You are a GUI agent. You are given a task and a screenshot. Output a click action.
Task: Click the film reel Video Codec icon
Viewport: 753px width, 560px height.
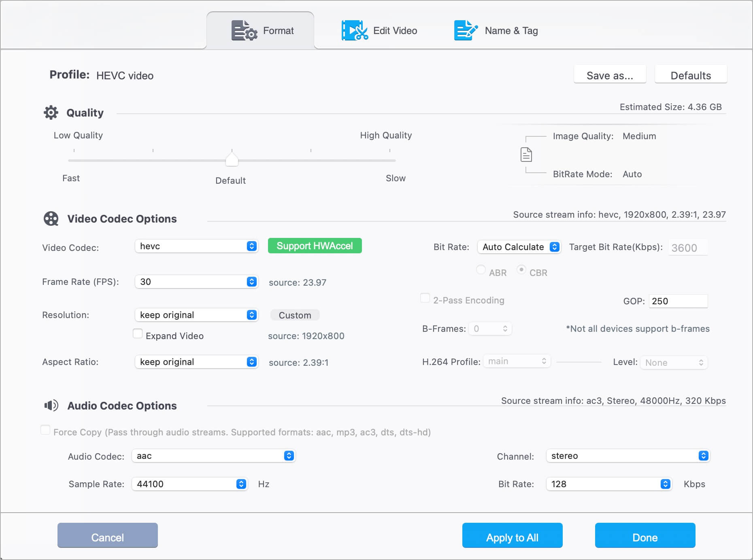pyautogui.click(x=51, y=219)
